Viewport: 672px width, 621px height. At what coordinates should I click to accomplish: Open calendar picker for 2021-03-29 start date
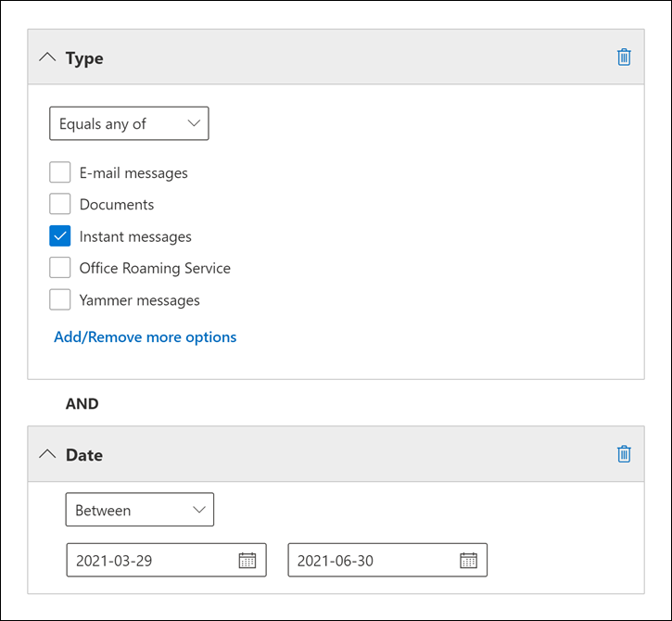point(247,561)
